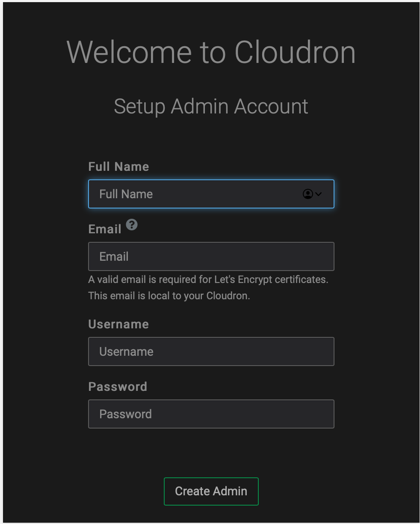Click the user profile icon inside the name input
The width and height of the screenshot is (420, 524).
pos(308,194)
